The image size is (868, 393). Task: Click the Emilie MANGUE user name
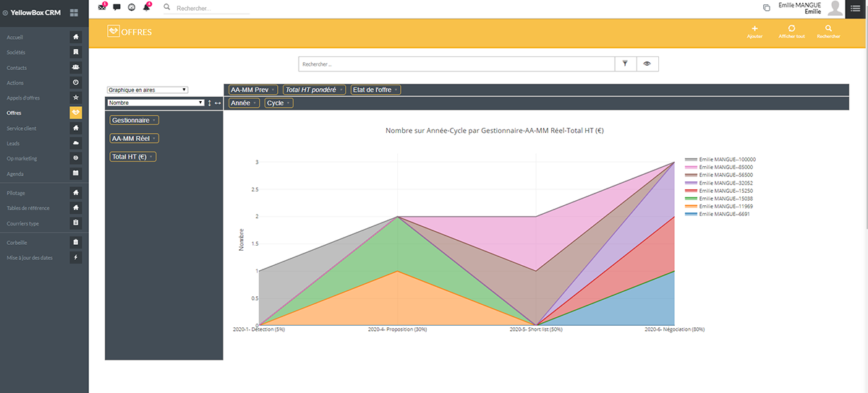pos(799,5)
